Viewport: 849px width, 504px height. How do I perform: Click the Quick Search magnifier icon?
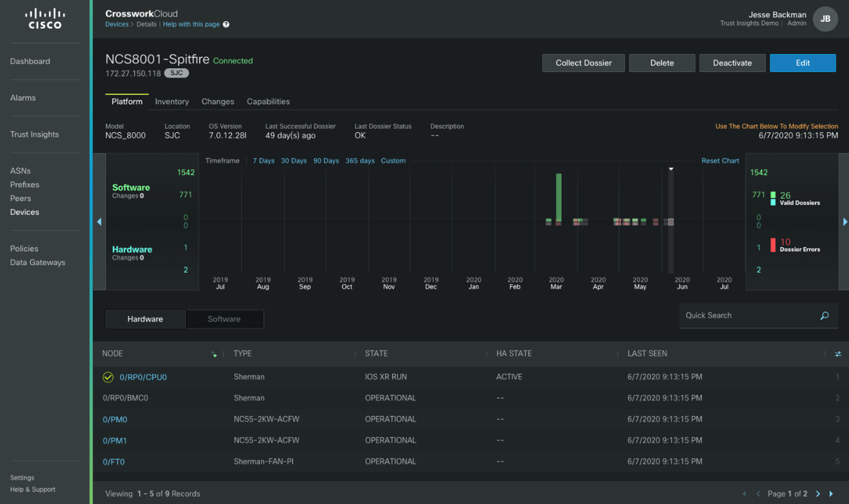coord(824,315)
